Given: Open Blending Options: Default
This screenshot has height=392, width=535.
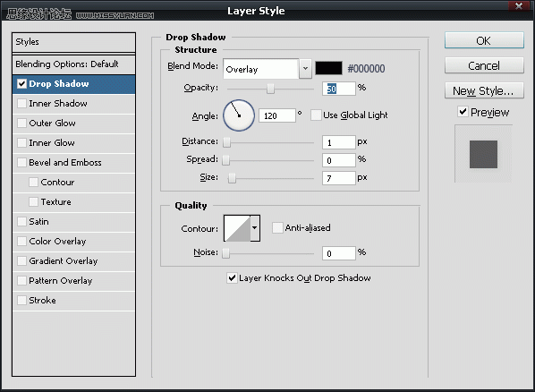Looking at the screenshot, I should [x=73, y=64].
